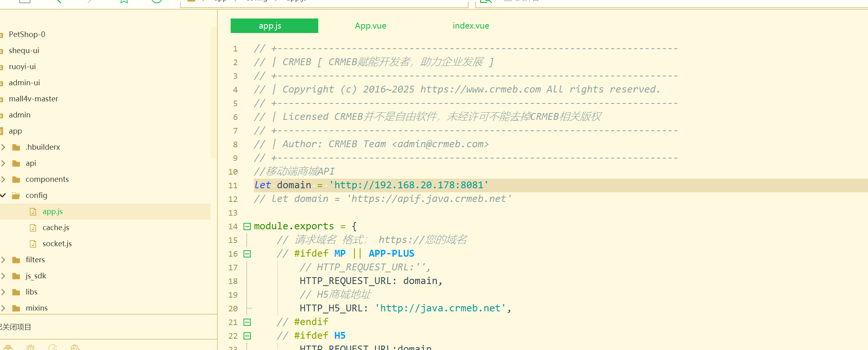Select the admin-ui project
The height and width of the screenshot is (350, 868).
click(25, 83)
